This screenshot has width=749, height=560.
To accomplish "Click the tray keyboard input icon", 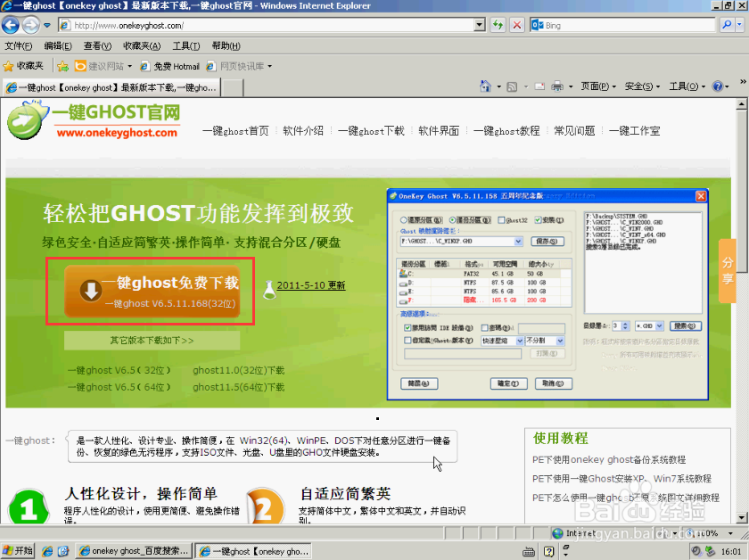I will [529, 552].
